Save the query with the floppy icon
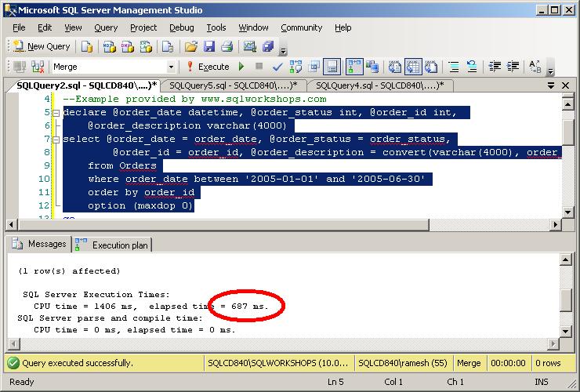This screenshot has width=580, height=392. (x=209, y=46)
